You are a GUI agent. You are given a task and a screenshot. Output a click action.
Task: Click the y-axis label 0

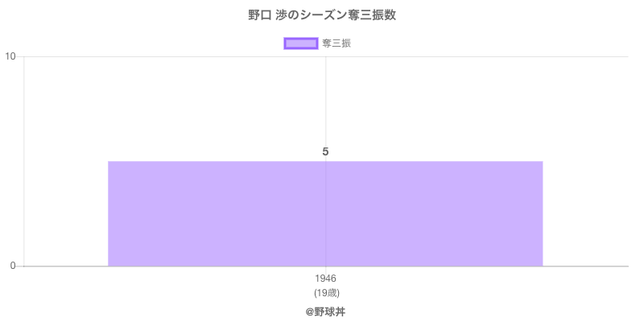click(x=14, y=266)
